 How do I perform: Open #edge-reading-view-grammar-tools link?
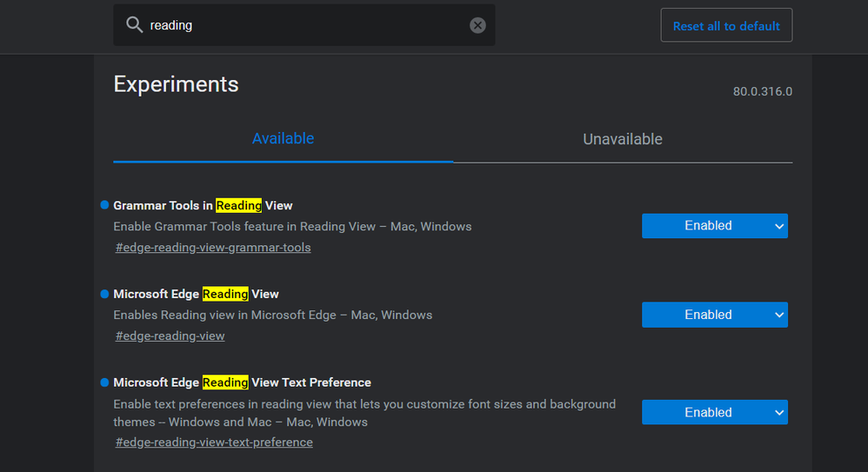point(213,248)
